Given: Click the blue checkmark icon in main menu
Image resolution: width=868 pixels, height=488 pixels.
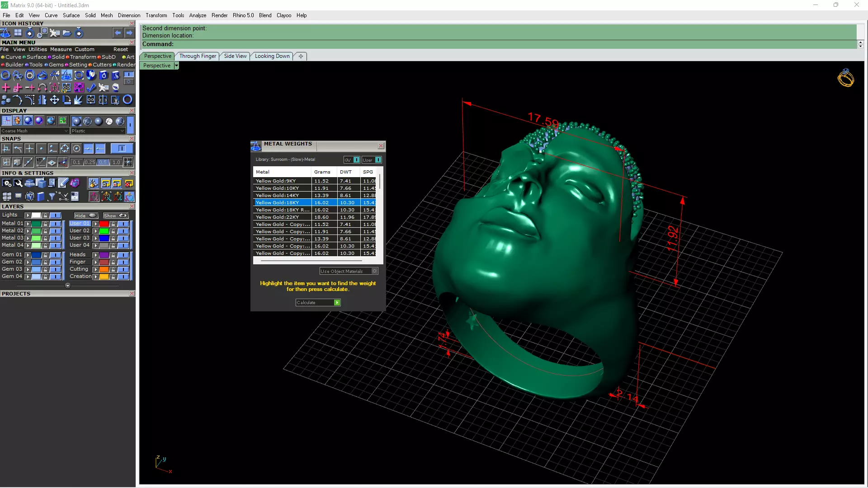Looking at the screenshot, I should click(x=91, y=88).
